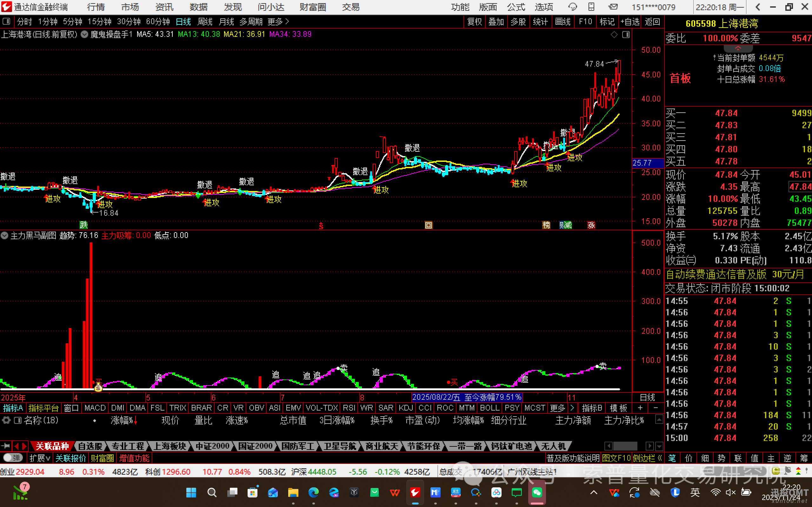The width and height of the screenshot is (812, 507).
Task: Click the sector tabs horizontal scrollbar thumb
Action: coord(626,446)
